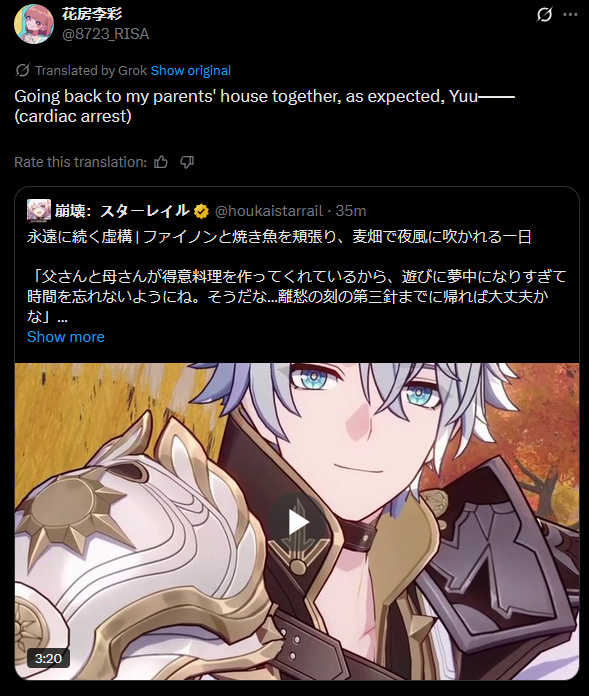589x696 pixels.
Task: Click the thumbs up translation rating
Action: (161, 162)
